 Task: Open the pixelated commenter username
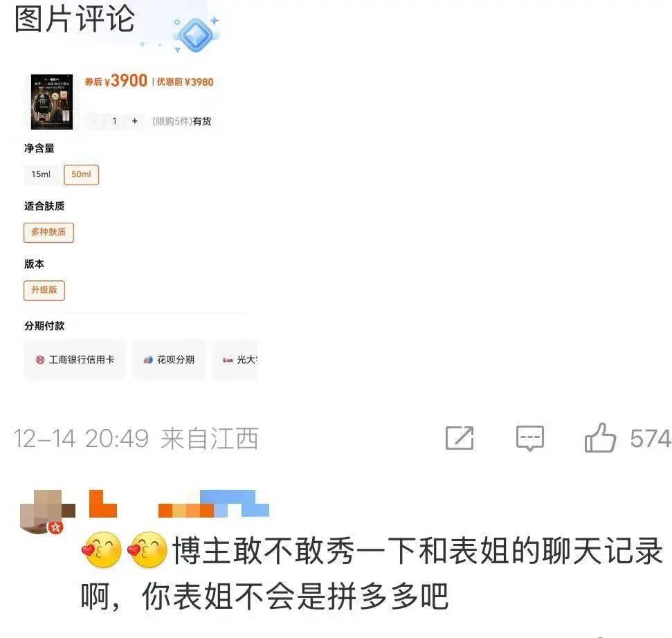pos(179,504)
